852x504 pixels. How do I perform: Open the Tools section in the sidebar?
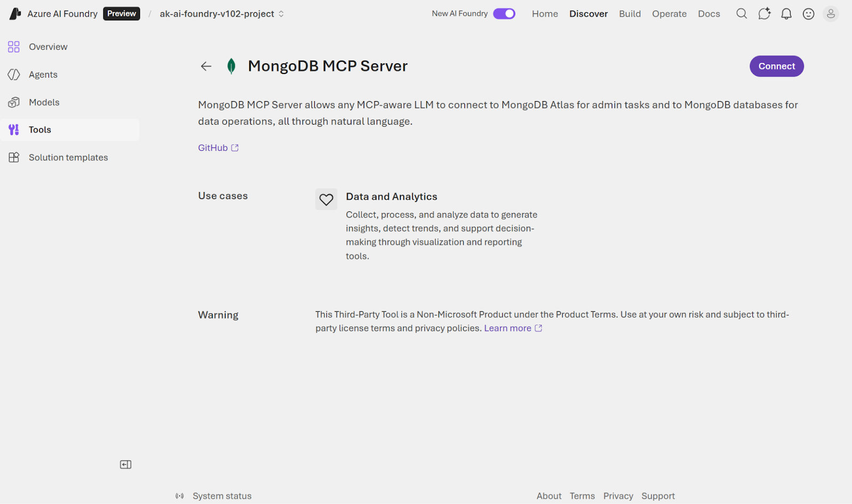click(40, 129)
